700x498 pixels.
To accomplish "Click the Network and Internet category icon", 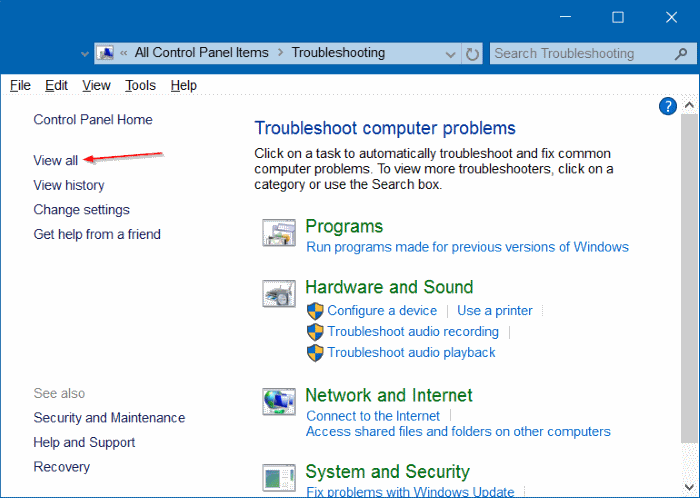I will click(279, 402).
